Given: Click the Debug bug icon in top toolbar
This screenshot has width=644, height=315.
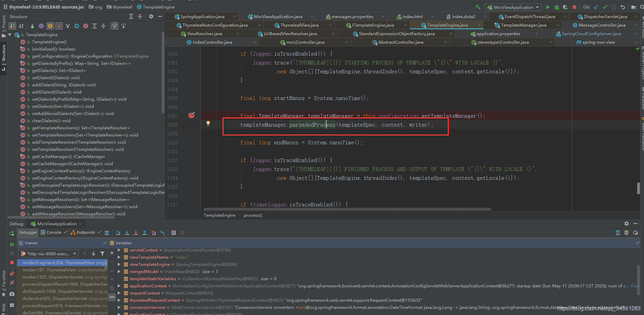Looking at the screenshot, I should (x=557, y=7).
